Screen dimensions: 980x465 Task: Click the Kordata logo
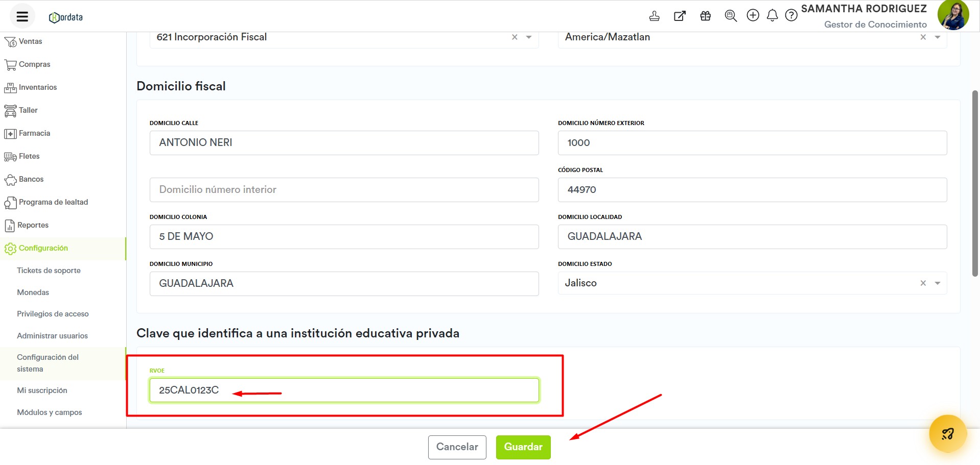66,17
